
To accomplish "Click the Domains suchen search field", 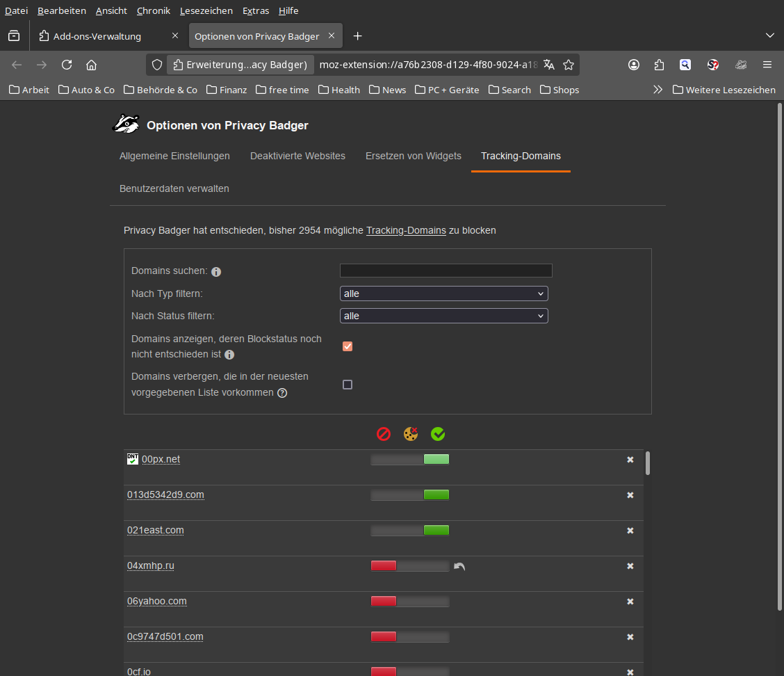I will point(446,271).
